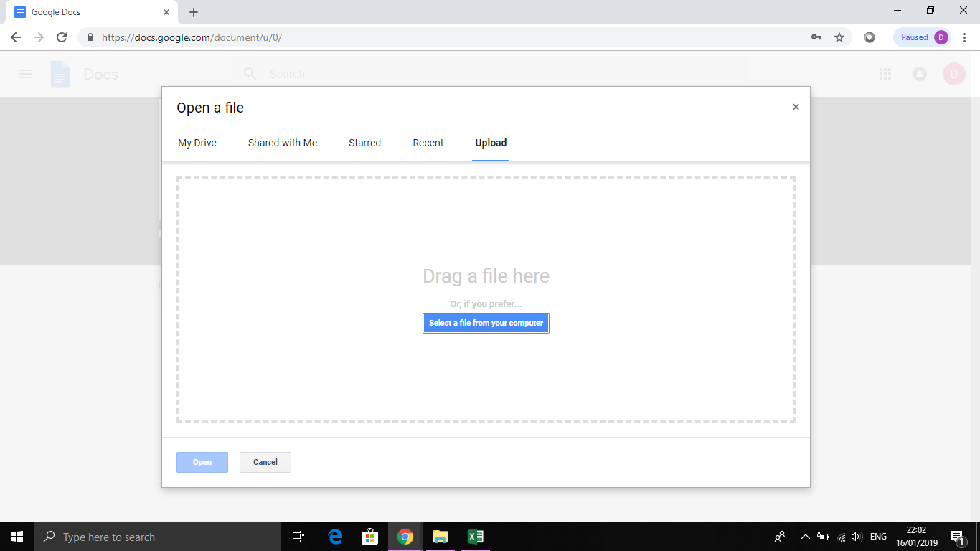Open Microsoft Store from the taskbar
This screenshot has height=551, width=980.
click(370, 537)
